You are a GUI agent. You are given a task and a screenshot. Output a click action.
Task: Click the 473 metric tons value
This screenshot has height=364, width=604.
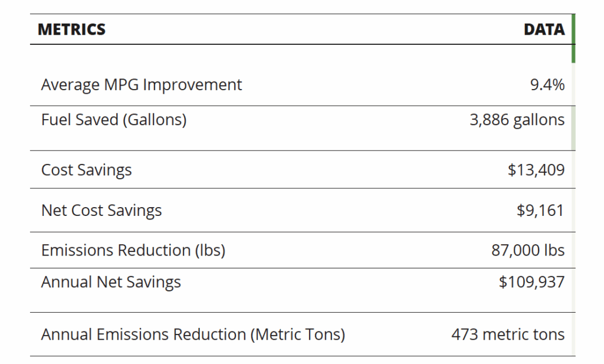click(508, 335)
